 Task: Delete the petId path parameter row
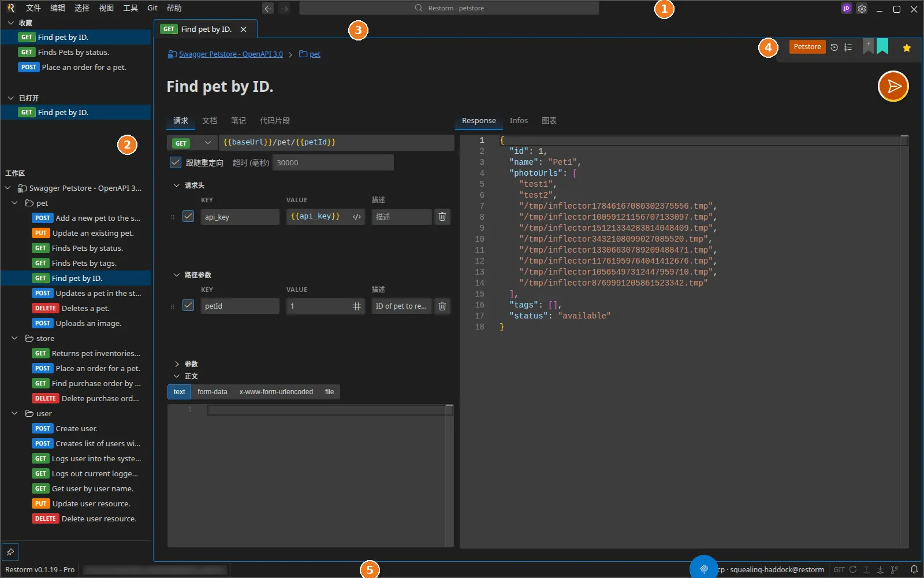click(442, 306)
